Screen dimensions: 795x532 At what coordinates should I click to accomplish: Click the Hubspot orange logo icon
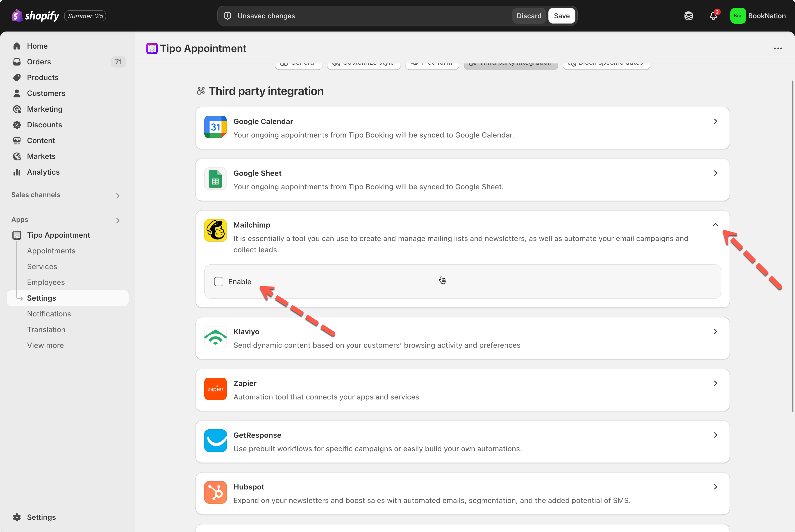[215, 492]
